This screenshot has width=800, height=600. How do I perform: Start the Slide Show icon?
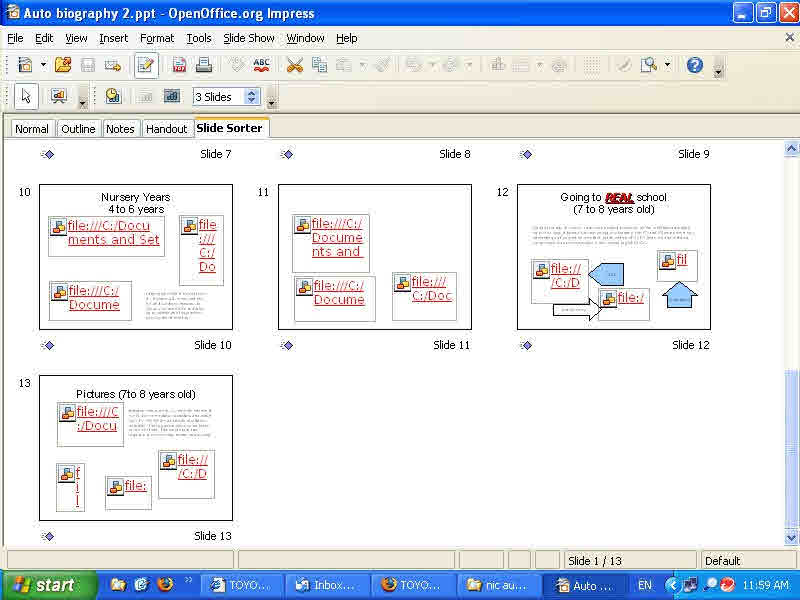[59, 96]
